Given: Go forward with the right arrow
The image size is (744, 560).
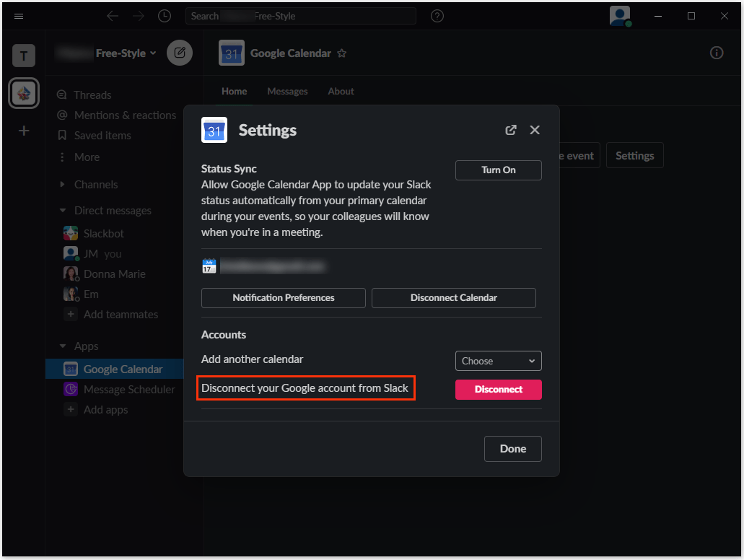Looking at the screenshot, I should [x=139, y=16].
